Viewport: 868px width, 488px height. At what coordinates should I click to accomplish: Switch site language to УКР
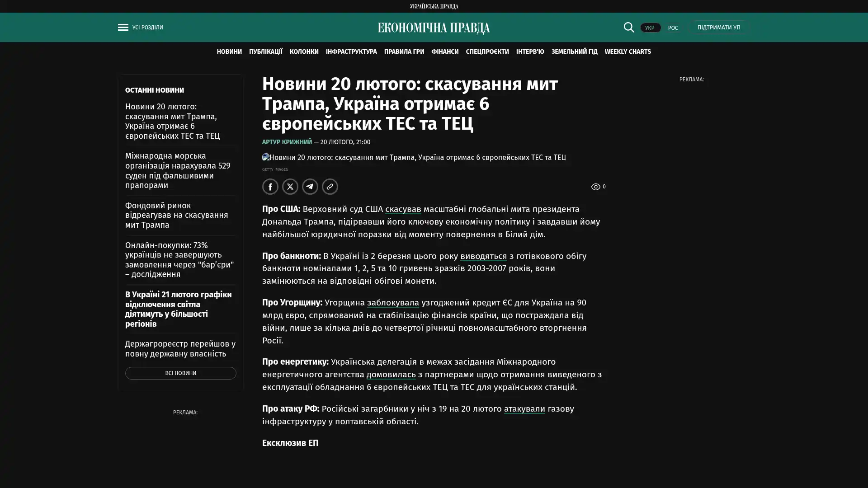point(650,28)
